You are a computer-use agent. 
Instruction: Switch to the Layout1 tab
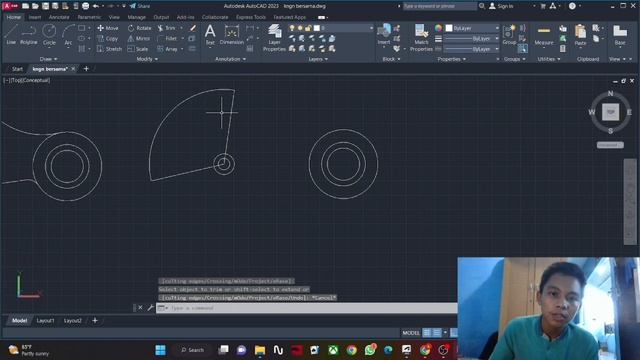click(45, 321)
